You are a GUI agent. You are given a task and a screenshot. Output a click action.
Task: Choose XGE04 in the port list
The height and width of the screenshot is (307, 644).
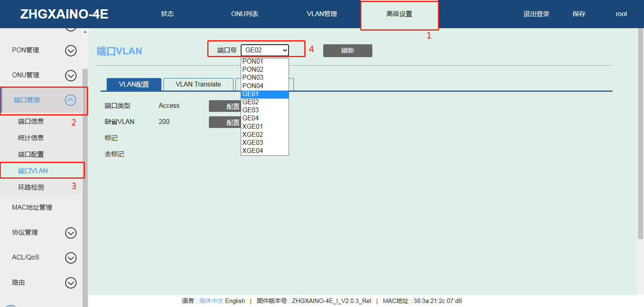(x=264, y=151)
